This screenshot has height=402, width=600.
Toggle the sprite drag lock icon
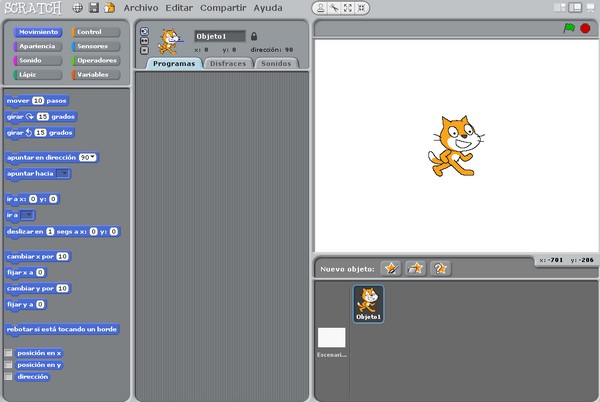(254, 36)
